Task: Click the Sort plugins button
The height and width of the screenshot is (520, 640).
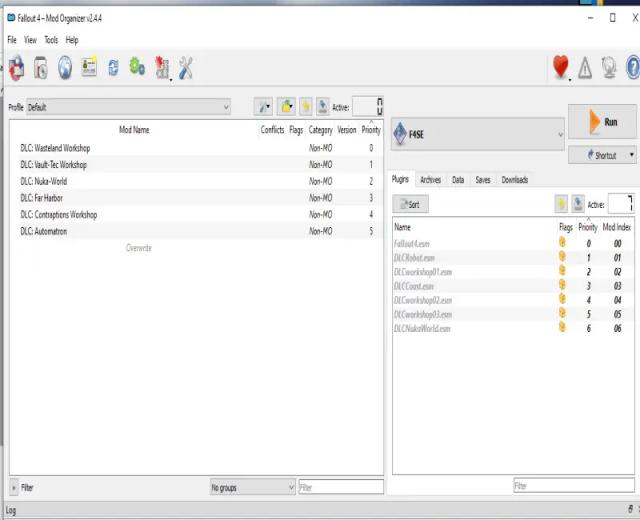Action: (x=411, y=204)
